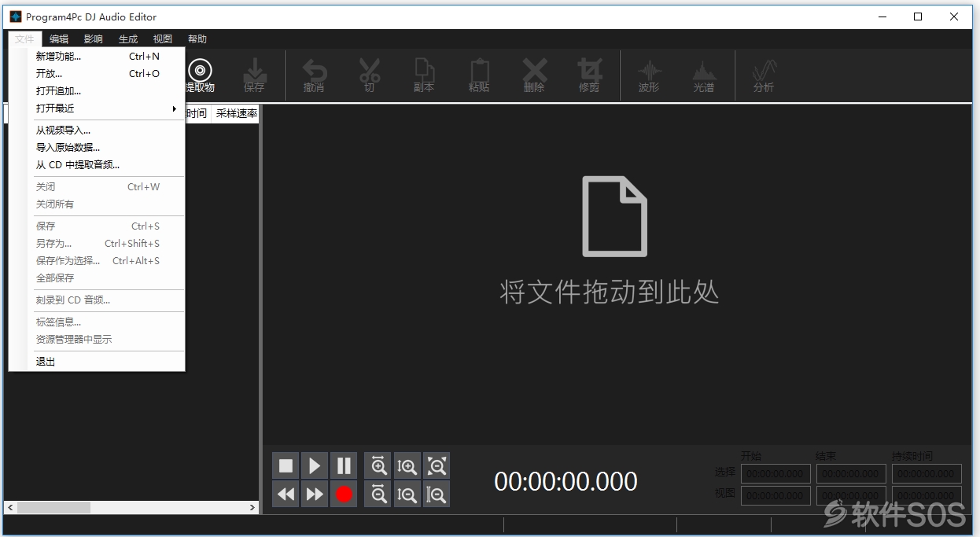Click zoom-to-fit magnifier with corner arrows

437,465
